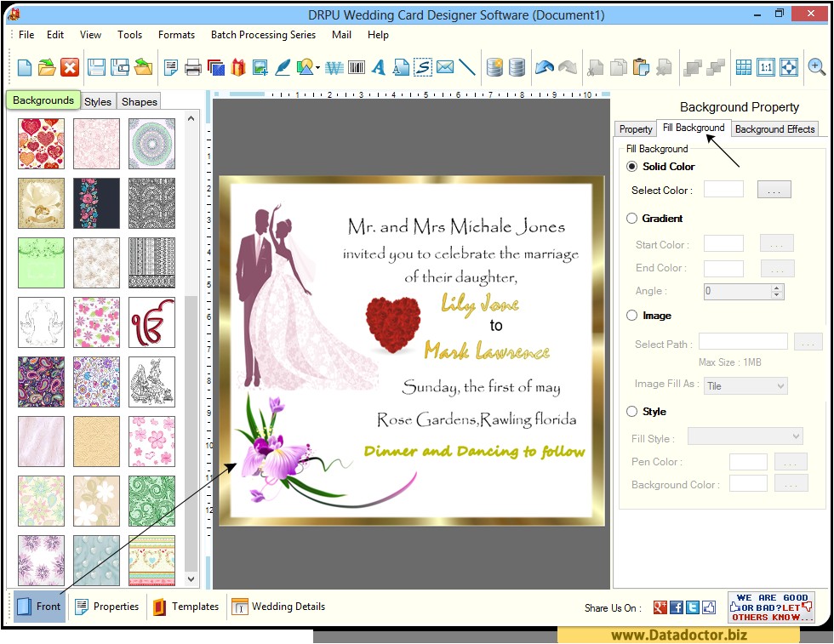Open the Image Fill As dropdown
Screen dimensions: 834x644
pyautogui.click(x=745, y=385)
